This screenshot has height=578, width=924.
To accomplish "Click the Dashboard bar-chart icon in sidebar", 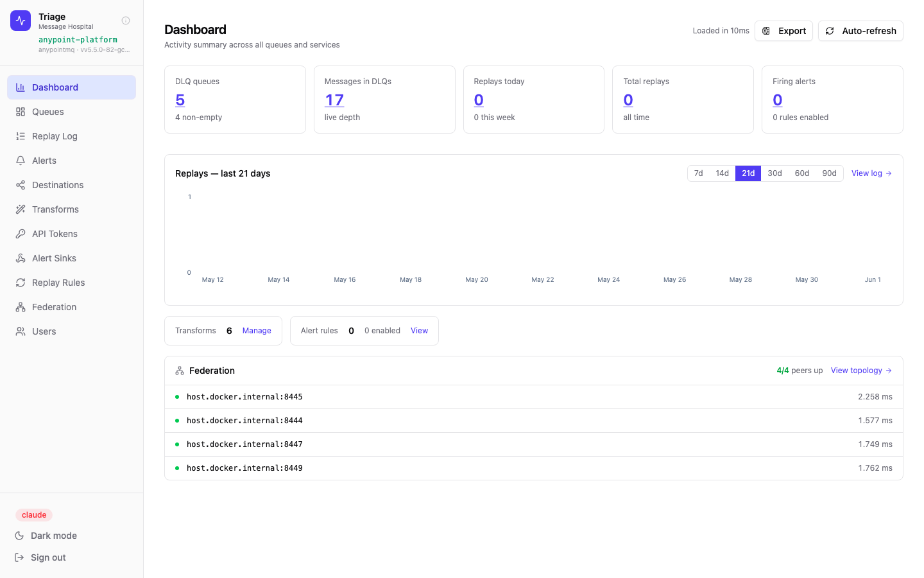I will pos(21,87).
